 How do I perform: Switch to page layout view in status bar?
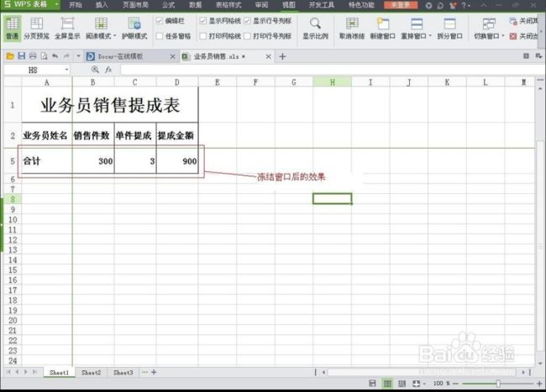(402, 384)
